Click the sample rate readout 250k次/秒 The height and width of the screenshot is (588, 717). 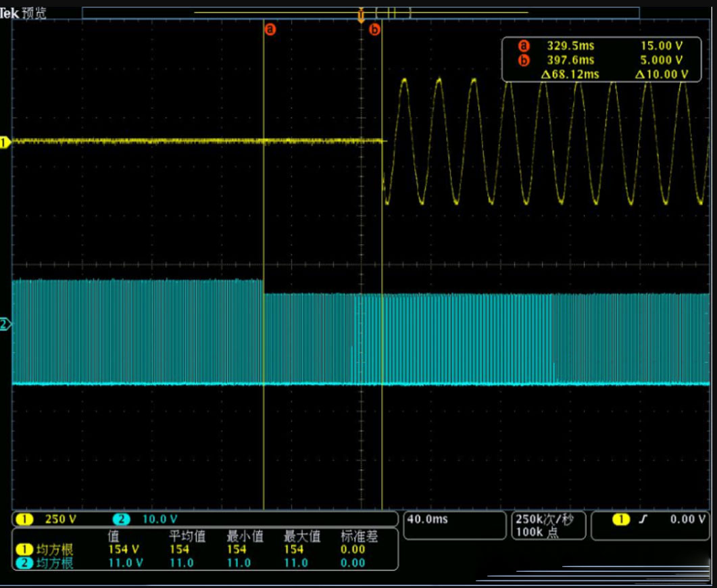[x=545, y=520]
